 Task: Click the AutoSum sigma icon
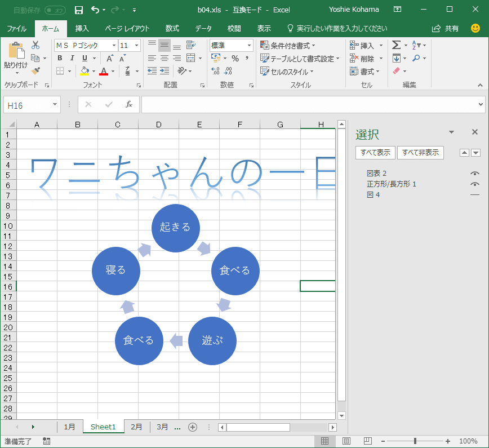396,45
